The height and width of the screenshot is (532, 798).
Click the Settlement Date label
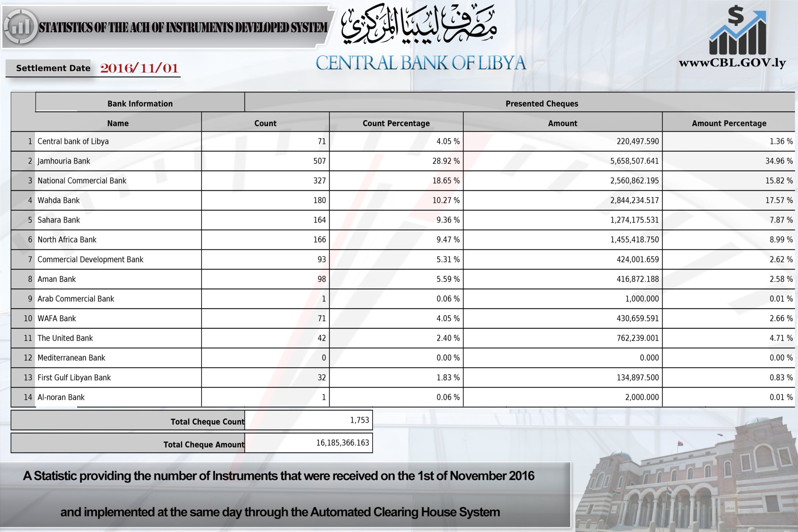coord(53,68)
